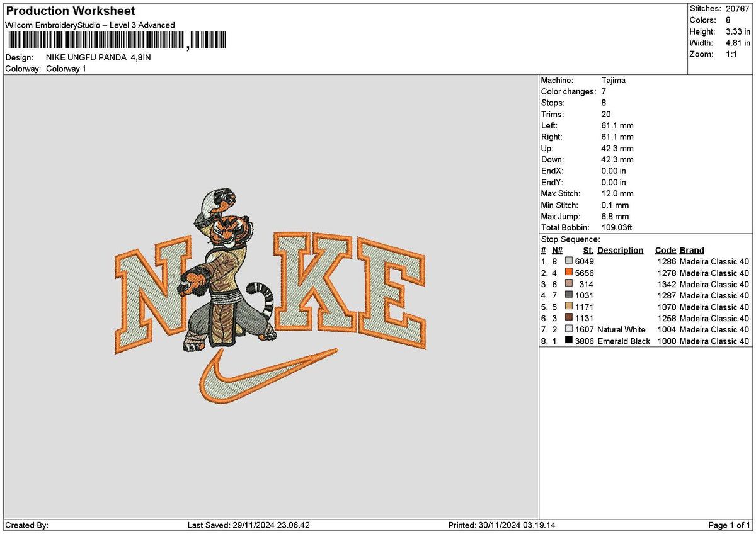This screenshot has width=756, height=534.
Task: Click code '1000' in Emerald Black row
Action: pos(667,341)
